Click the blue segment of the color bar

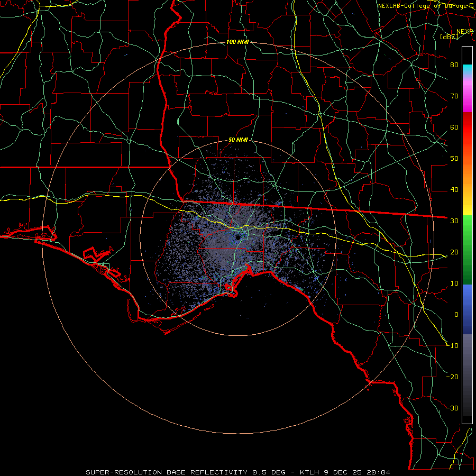[x=467, y=309]
